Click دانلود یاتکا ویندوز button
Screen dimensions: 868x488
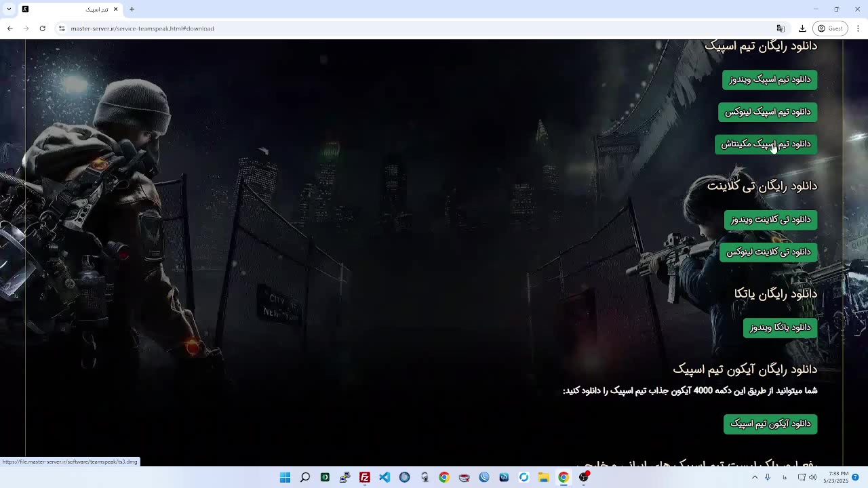pos(780,328)
